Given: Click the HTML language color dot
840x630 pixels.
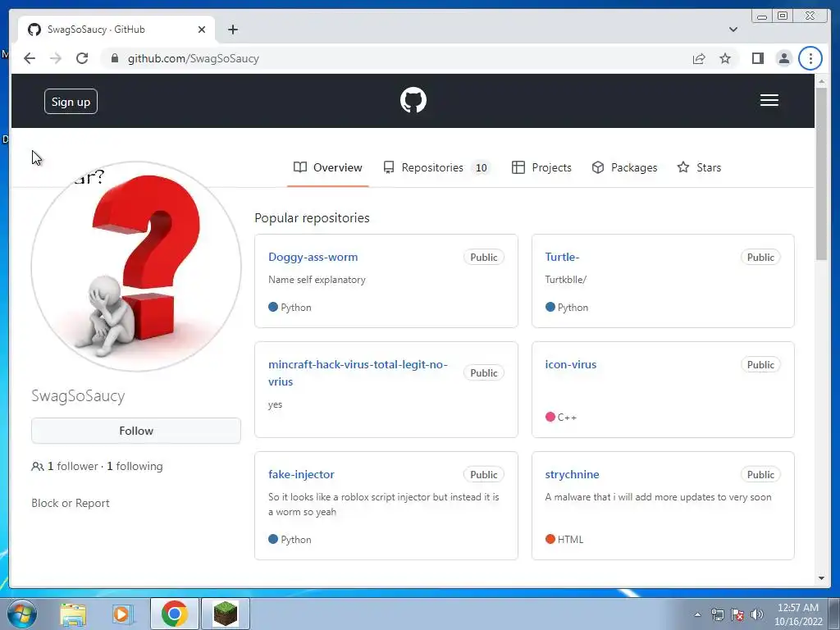Looking at the screenshot, I should 550,539.
